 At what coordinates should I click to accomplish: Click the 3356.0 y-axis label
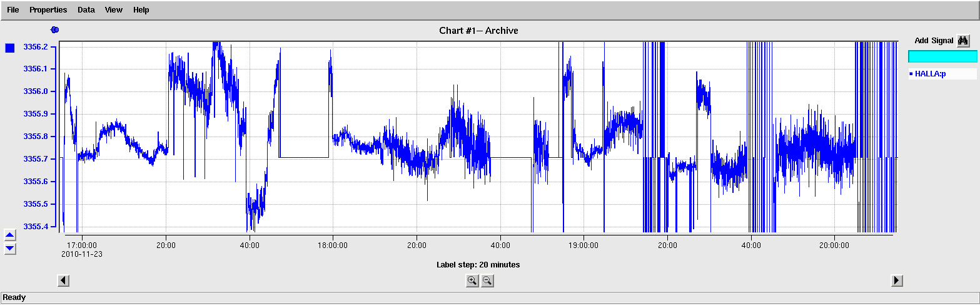(36, 91)
